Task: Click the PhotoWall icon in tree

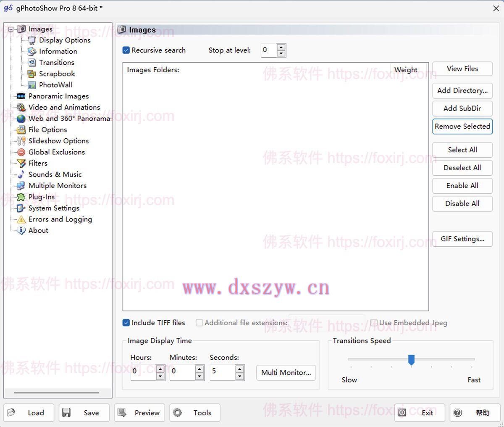Action: (32, 85)
